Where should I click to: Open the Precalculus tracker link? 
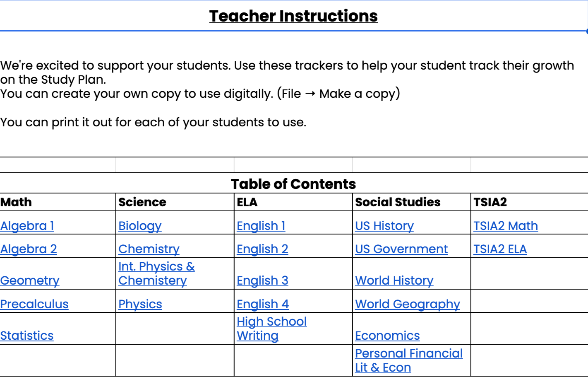point(34,304)
